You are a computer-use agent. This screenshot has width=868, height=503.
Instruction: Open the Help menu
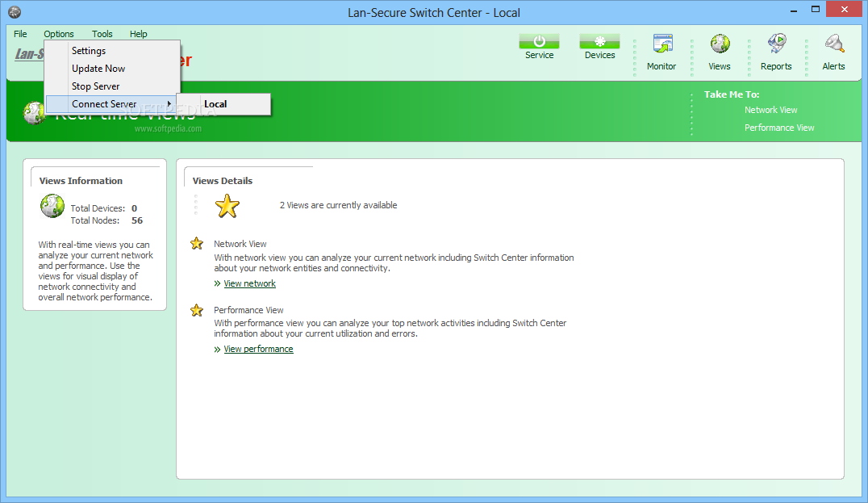pyautogui.click(x=139, y=34)
